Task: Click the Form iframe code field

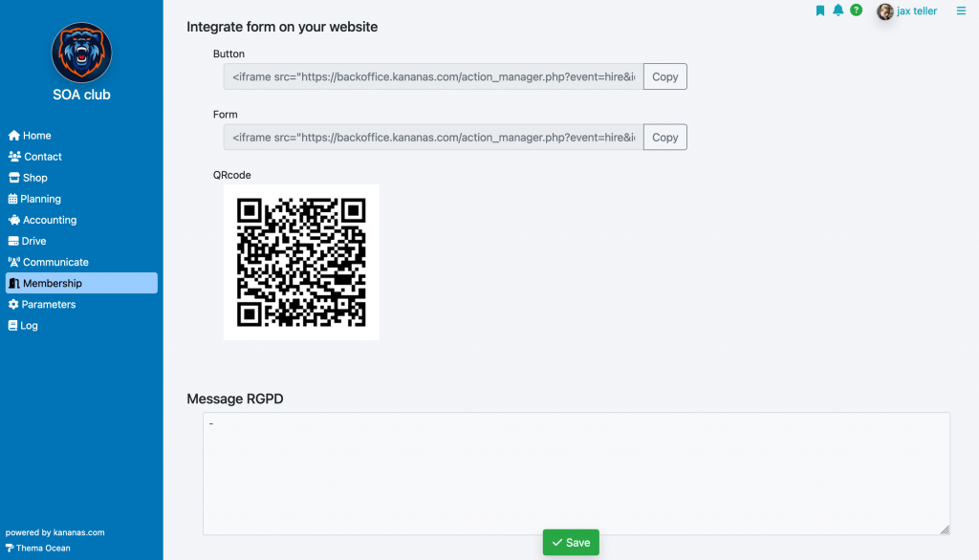Action: tap(433, 138)
